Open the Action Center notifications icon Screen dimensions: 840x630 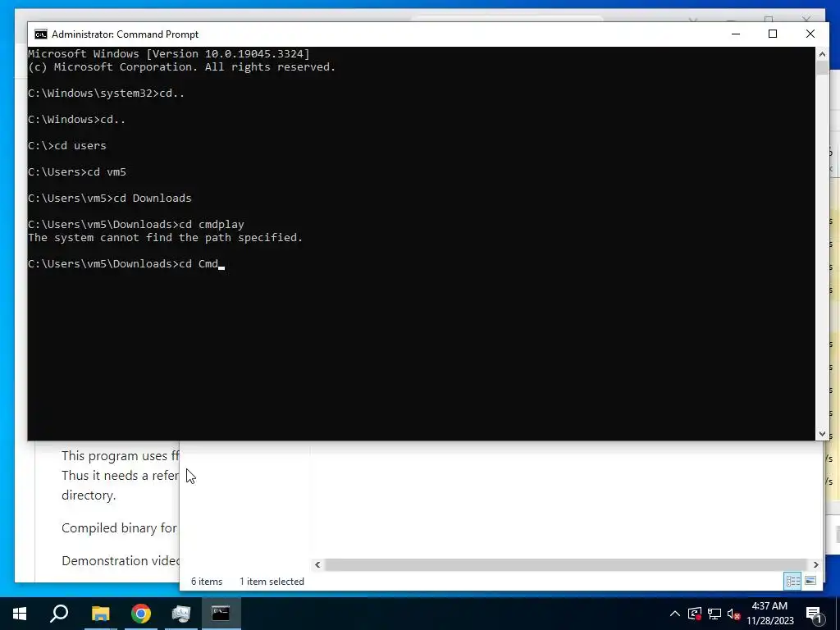[x=814, y=614]
